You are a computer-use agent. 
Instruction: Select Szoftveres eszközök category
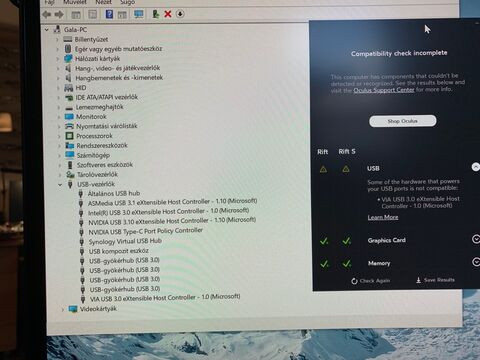[x=105, y=165]
